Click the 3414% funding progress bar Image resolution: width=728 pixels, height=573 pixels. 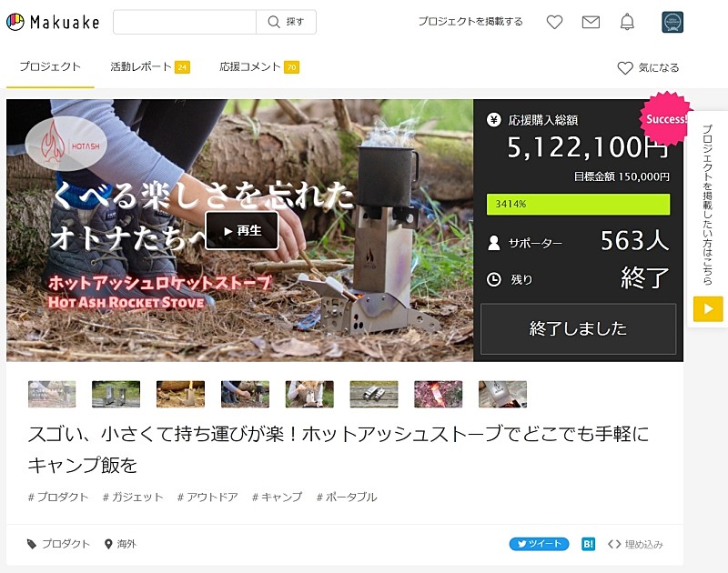[578, 204]
